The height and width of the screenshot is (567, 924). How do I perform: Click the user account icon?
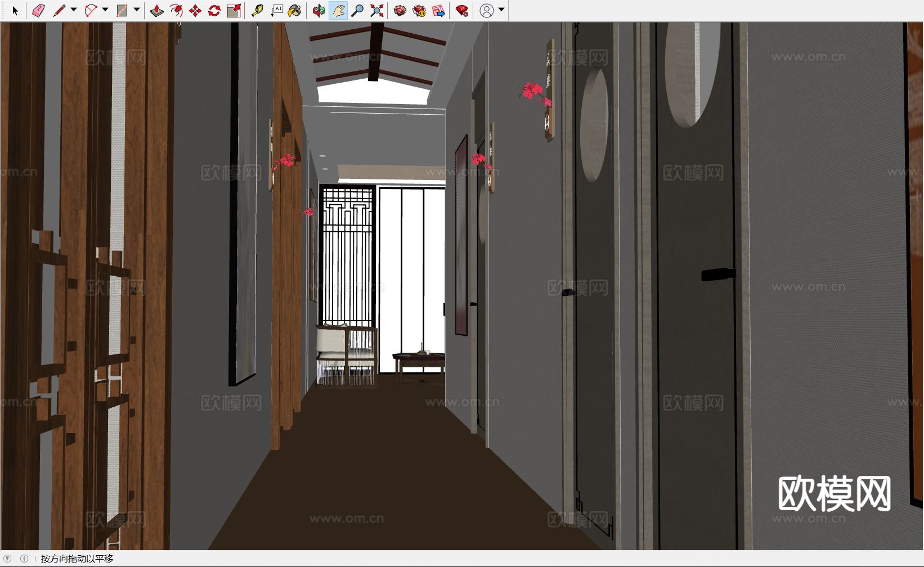(487, 11)
